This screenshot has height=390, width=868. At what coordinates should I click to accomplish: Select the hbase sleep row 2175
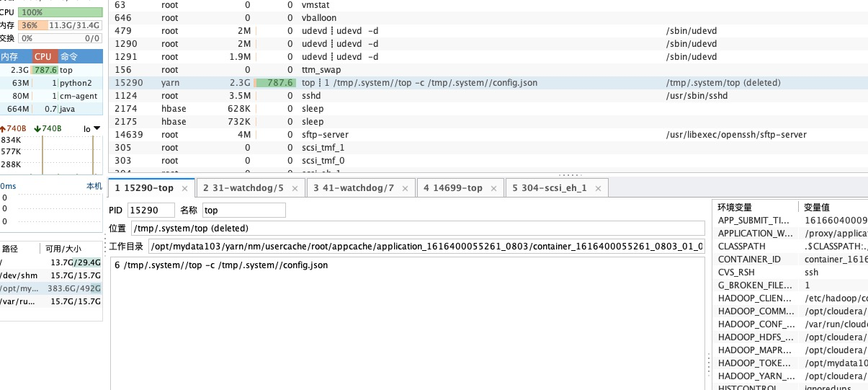point(488,122)
